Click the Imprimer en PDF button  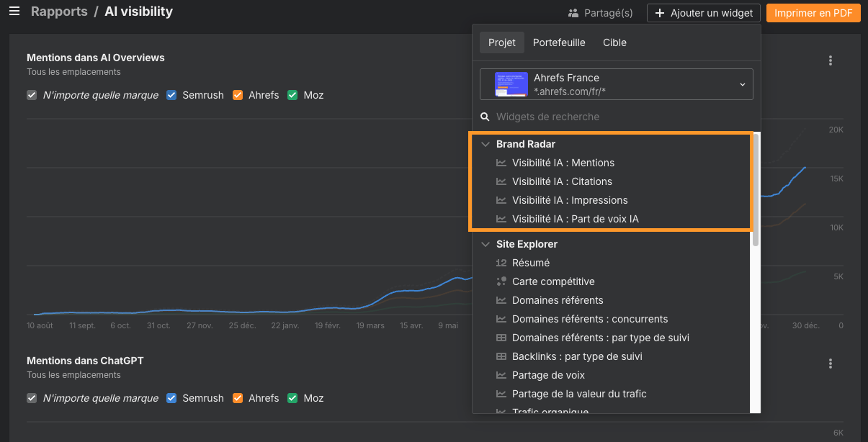coord(813,13)
